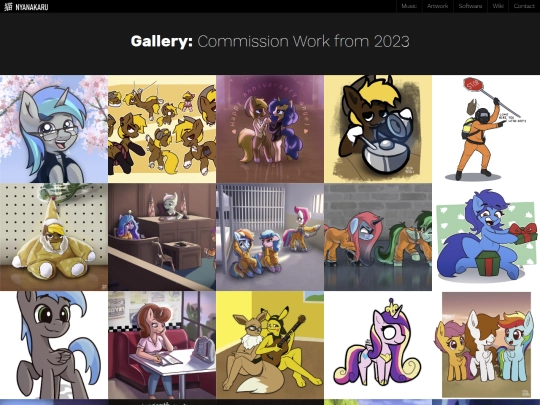Open the grey pegasus with blue mane thumbnail
Screen dimensions: 540x405
(x=54, y=345)
